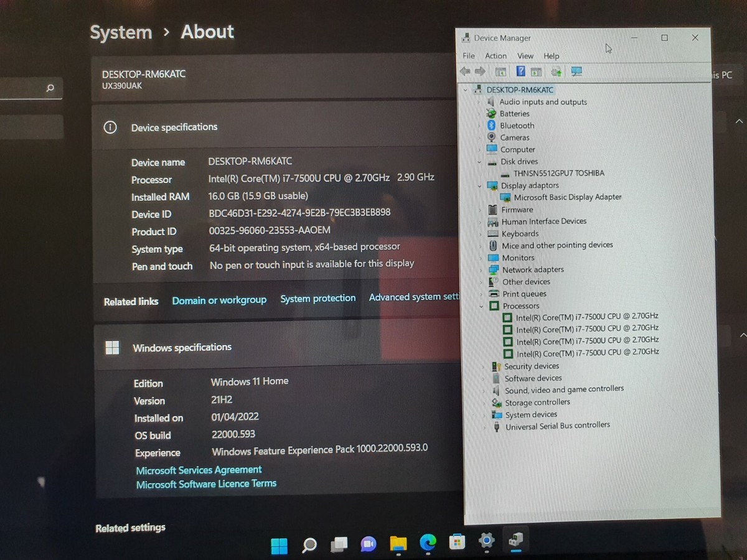
Task: Click the UX390UAK model name text
Action: 122,86
